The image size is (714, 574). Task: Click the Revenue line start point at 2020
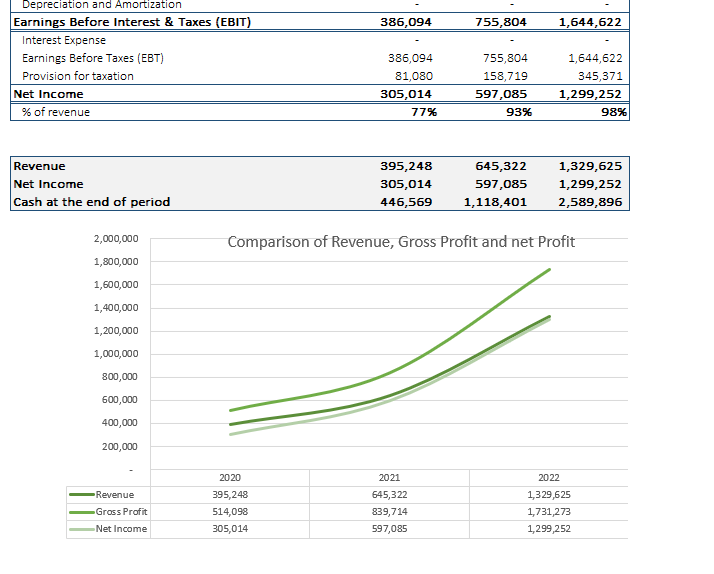point(231,424)
